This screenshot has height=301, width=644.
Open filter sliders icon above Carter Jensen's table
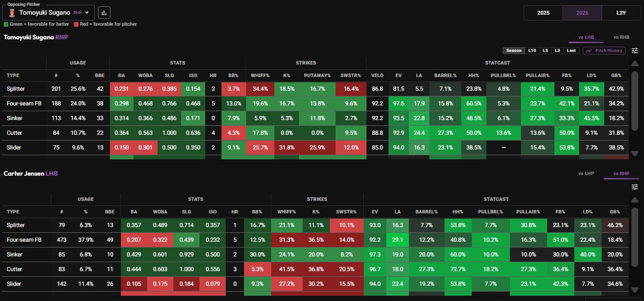[x=635, y=187]
